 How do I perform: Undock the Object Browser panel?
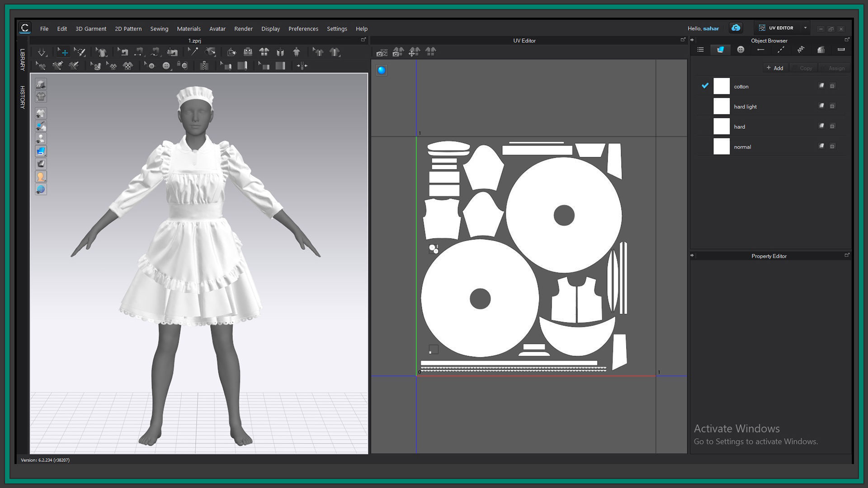[x=847, y=40]
